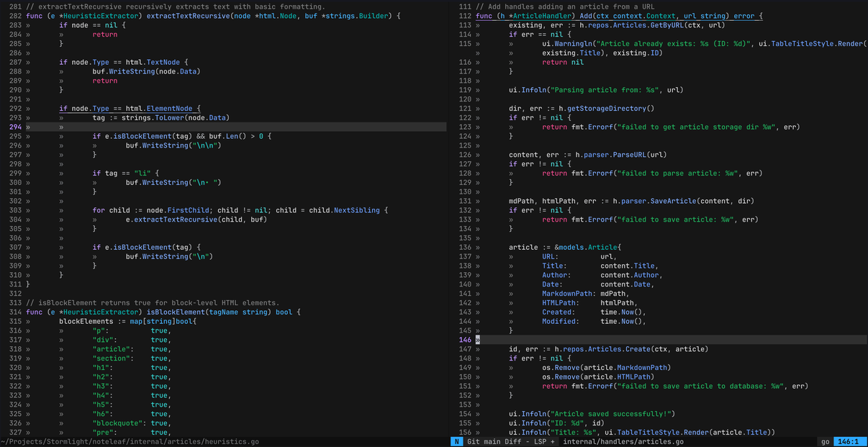The image size is (868, 447).
Task: Click os.Remove(article.HTMLPath) statement
Action: 597,376
